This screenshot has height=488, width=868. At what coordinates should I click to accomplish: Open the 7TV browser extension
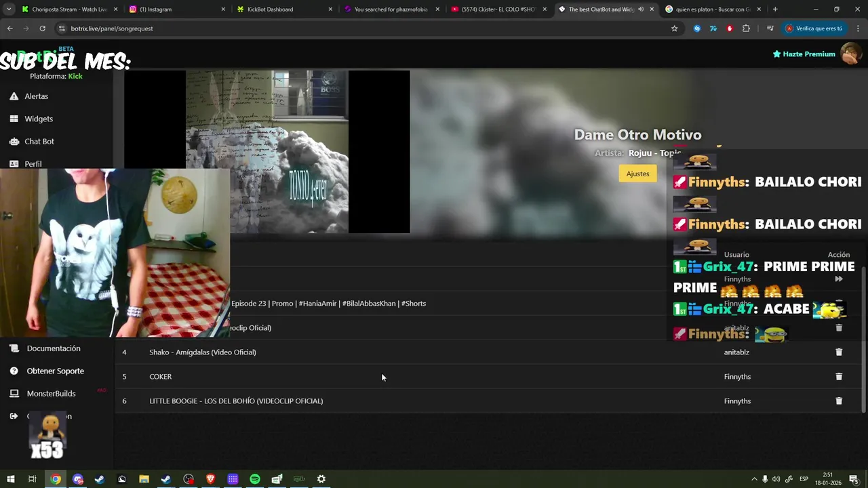713,28
